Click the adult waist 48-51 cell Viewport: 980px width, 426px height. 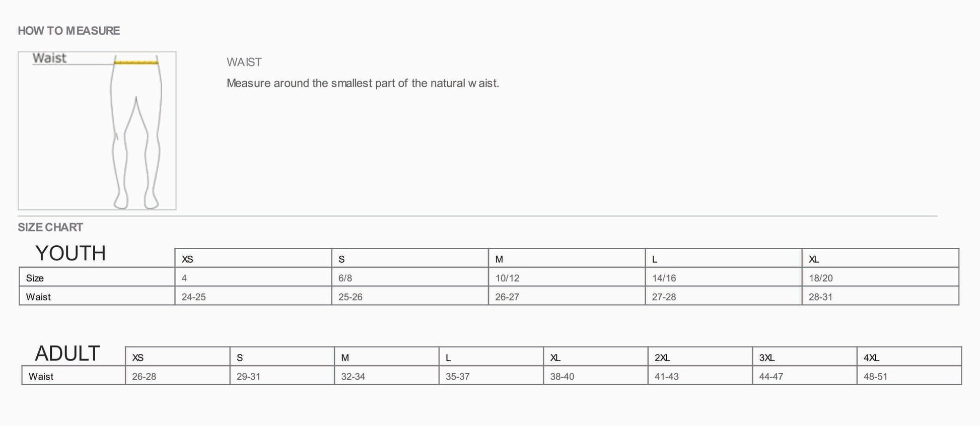pyautogui.click(x=876, y=377)
